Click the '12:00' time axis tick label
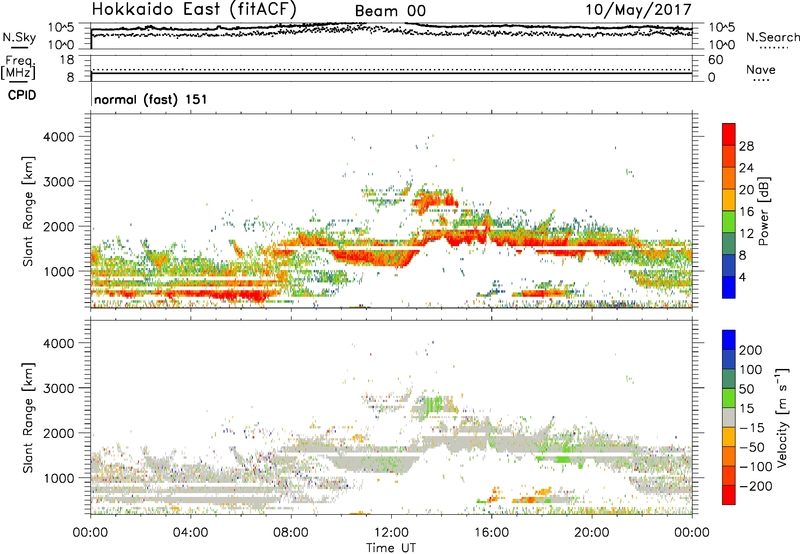The width and height of the screenshot is (800, 554). coord(391,533)
